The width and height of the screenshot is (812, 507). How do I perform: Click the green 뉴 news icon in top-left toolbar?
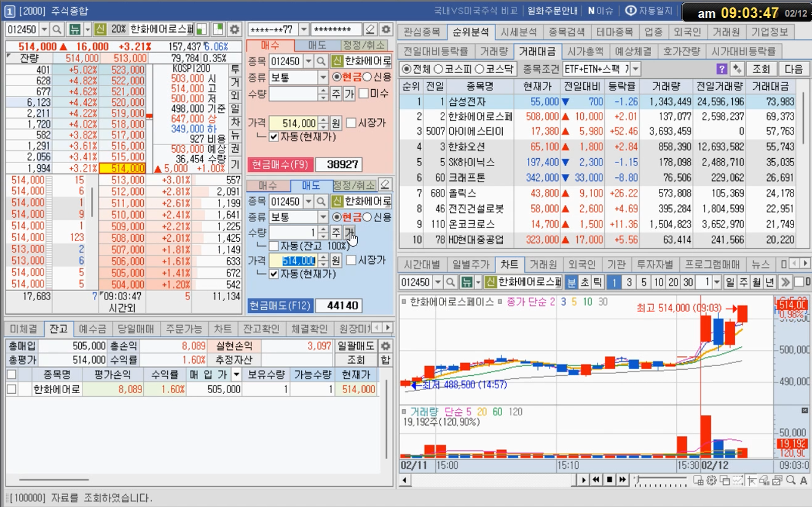(75, 29)
